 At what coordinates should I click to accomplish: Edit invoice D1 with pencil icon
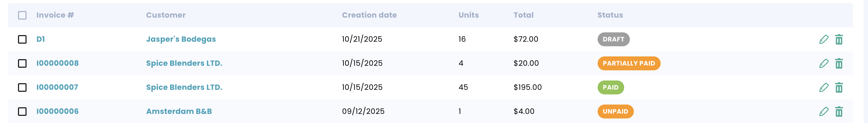[823, 39]
